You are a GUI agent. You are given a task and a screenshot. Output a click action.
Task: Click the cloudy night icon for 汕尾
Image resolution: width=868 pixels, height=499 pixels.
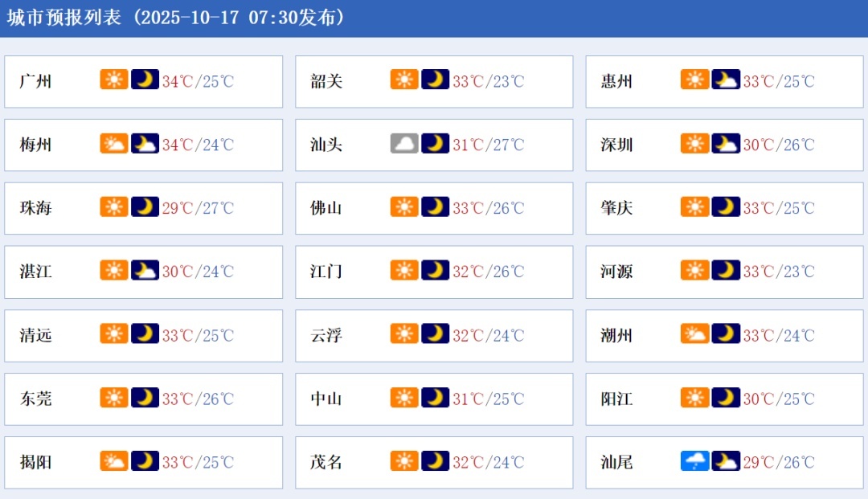point(726,461)
